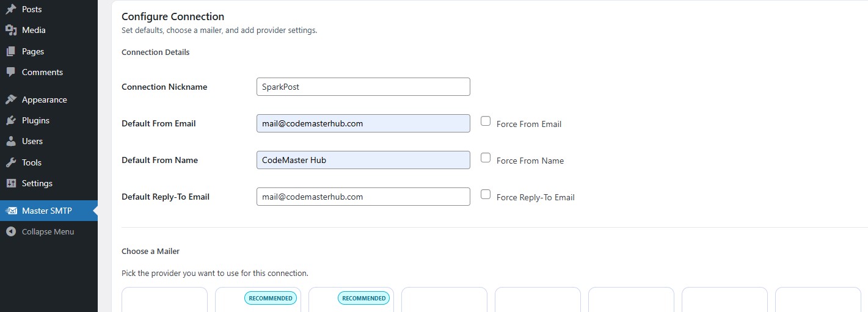
Task: Click the Default From Email field
Action: pyautogui.click(x=363, y=123)
